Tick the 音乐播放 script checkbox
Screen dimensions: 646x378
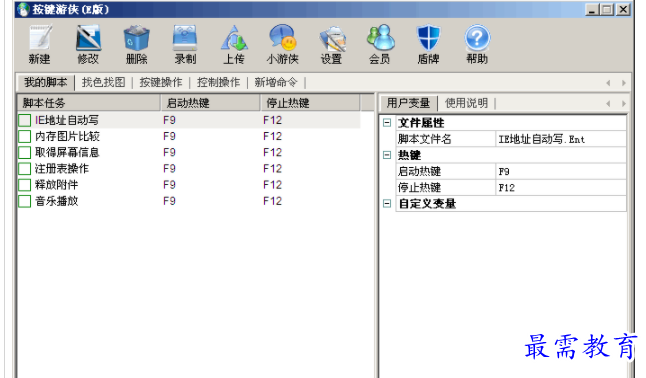(x=25, y=201)
